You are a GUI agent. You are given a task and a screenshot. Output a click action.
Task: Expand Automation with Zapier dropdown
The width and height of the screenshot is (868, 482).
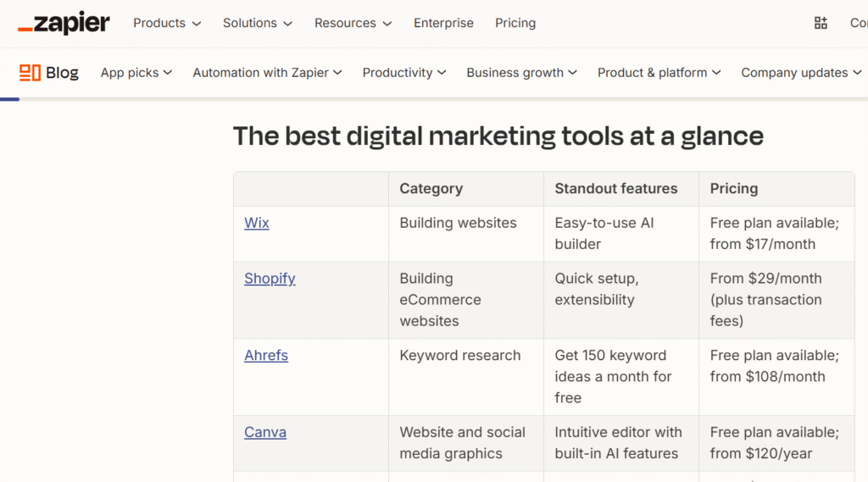(x=267, y=73)
